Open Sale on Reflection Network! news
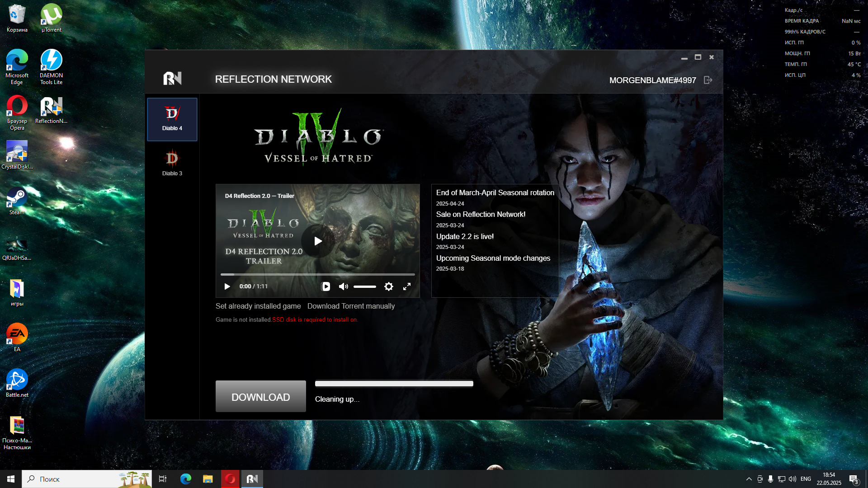 pyautogui.click(x=481, y=214)
